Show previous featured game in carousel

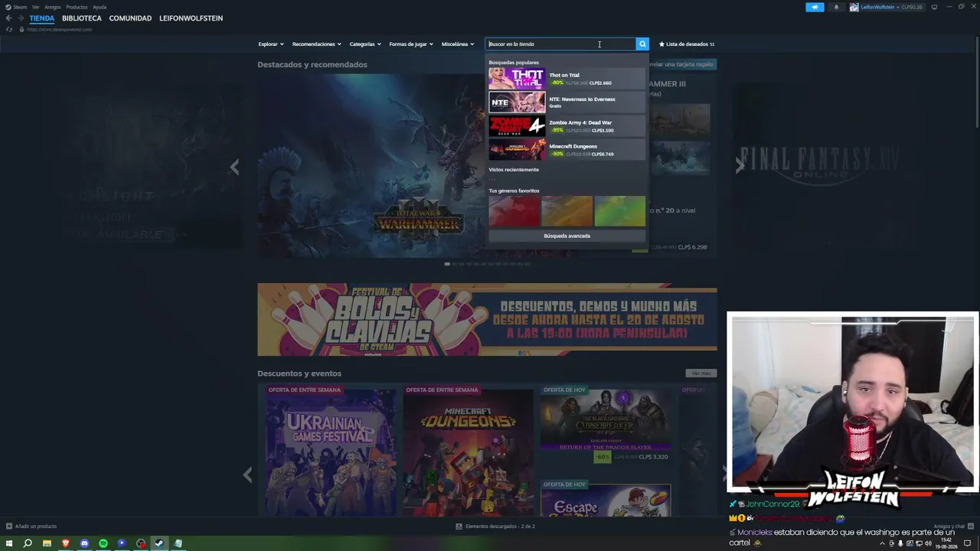(234, 167)
